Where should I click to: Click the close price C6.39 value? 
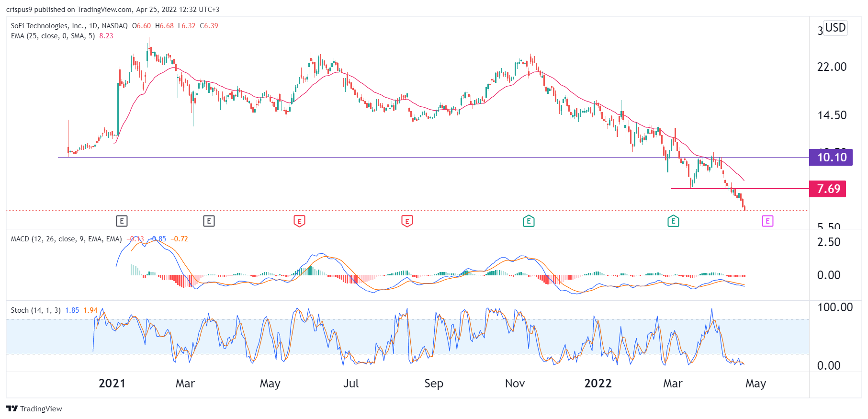209,26
